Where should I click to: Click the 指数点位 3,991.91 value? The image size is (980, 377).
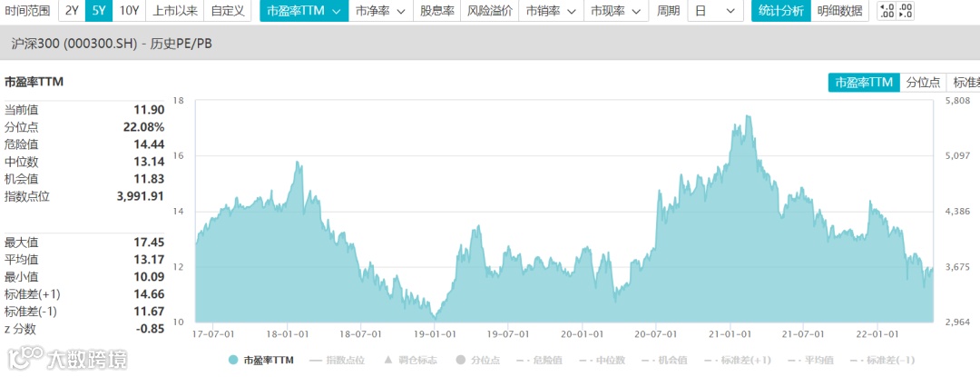141,196
